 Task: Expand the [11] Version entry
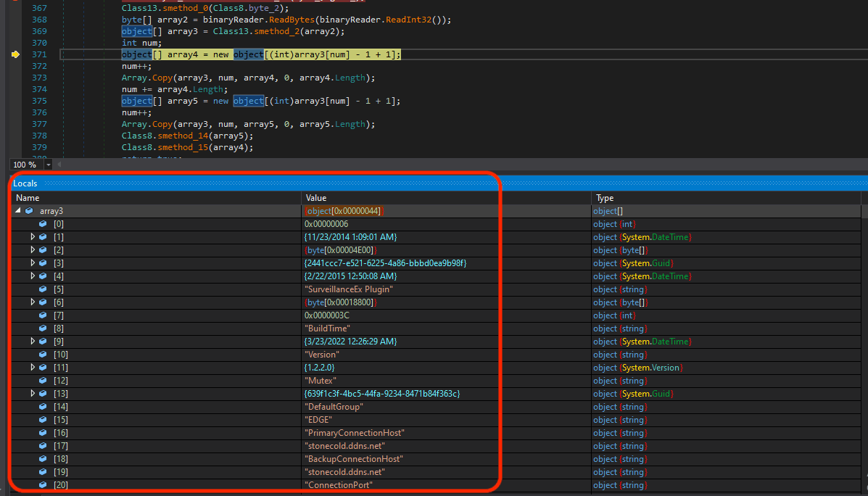coord(33,367)
